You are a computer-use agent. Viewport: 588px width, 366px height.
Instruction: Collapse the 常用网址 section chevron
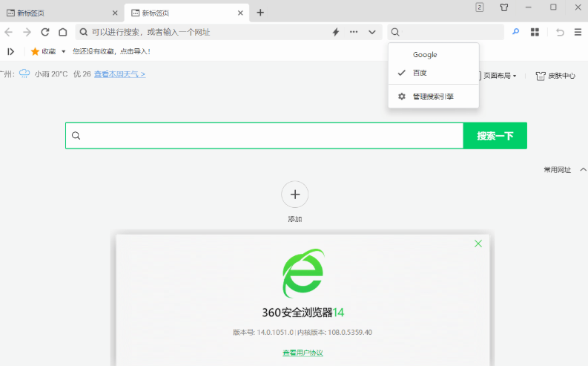point(583,170)
